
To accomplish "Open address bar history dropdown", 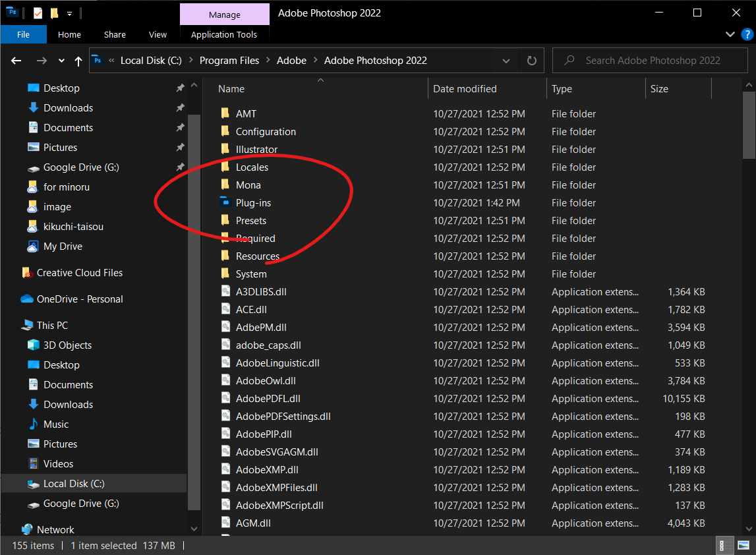I will pos(506,61).
